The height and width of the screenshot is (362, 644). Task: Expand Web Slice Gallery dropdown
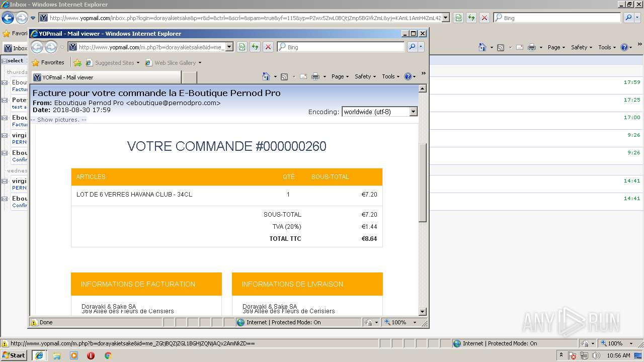(200, 63)
